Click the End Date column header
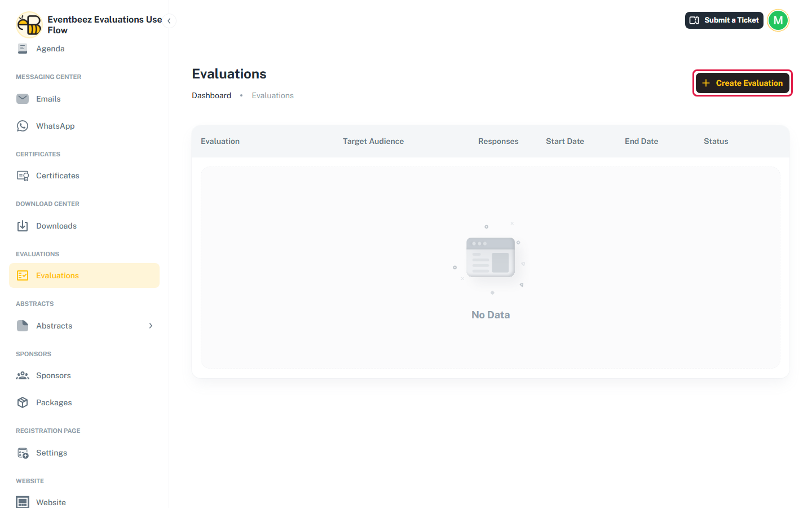Viewport: 812px width, 508px height. [642, 141]
